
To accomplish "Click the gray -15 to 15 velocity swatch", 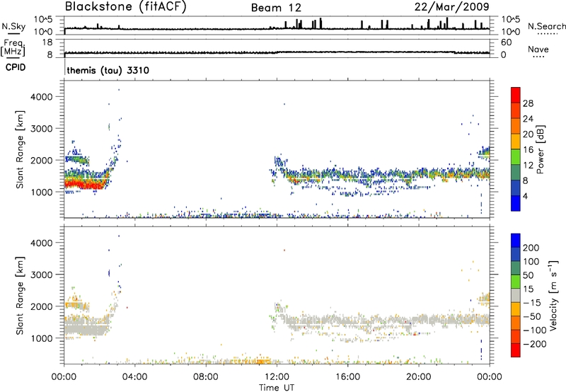I will coord(516,295).
